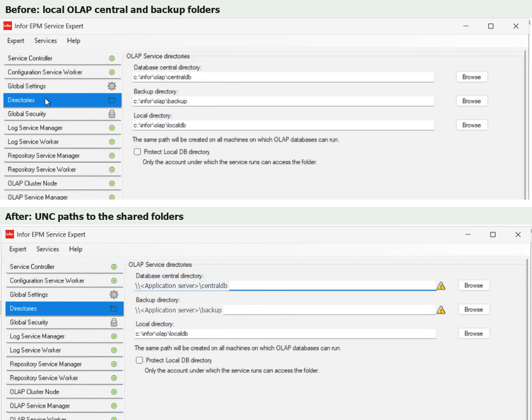Image resolution: width=532 pixels, height=420 pixels.
Task: Select Repository Service Manager in the Before window
Action: pyautogui.click(x=62, y=156)
